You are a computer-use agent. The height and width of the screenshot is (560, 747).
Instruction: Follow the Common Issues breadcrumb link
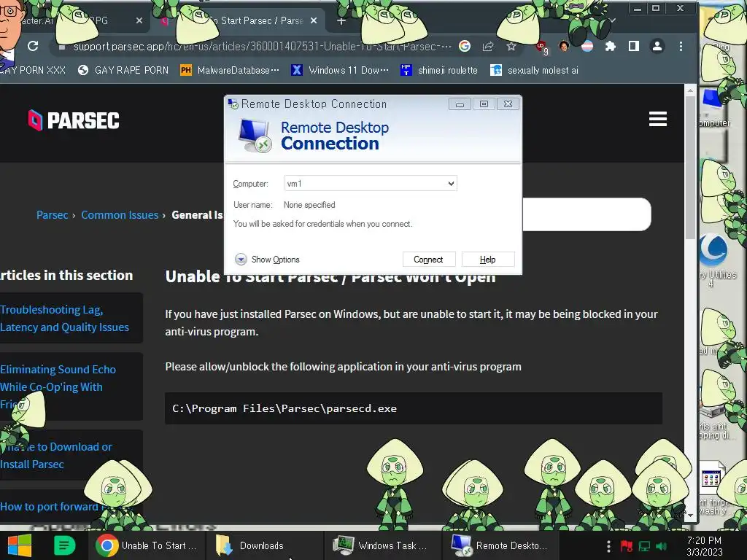[x=120, y=215]
